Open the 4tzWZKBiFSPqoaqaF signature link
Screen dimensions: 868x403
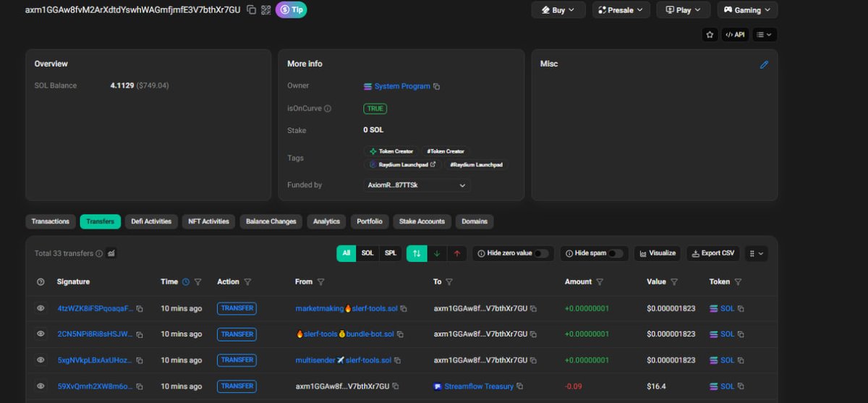(x=95, y=308)
